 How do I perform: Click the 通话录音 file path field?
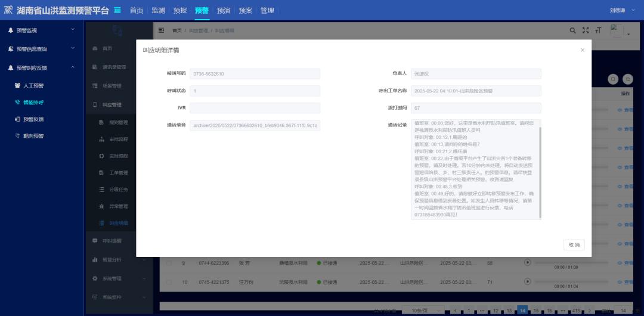pos(255,125)
